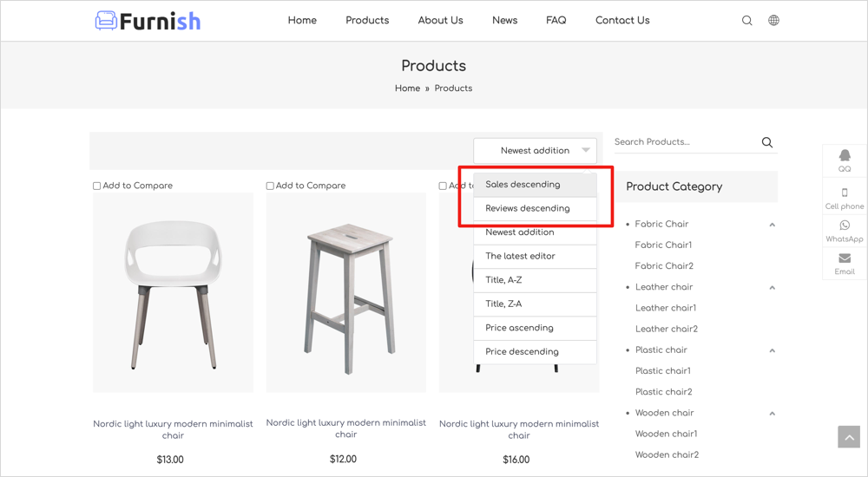Screen dimensions: 868x477
Task: Collapse the Leather chair category
Action: [x=772, y=288]
